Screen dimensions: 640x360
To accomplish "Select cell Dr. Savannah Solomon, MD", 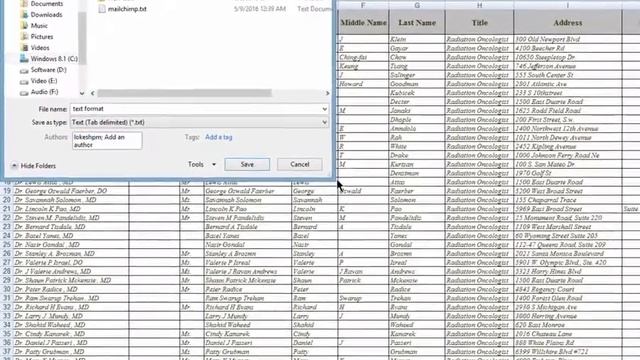I will click(71, 200).
